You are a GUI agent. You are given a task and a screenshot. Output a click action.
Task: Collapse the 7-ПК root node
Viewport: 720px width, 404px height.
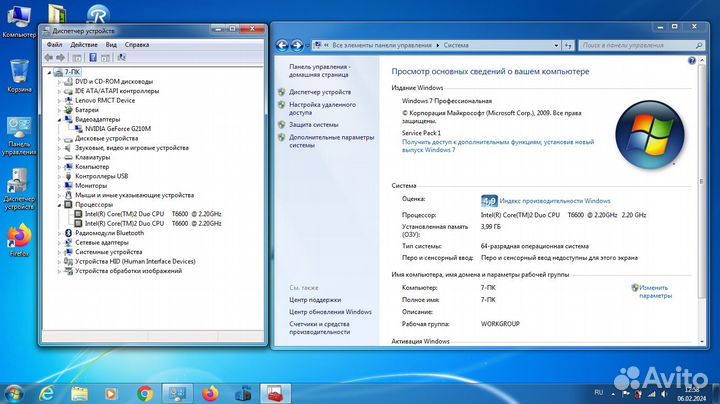tap(49, 72)
